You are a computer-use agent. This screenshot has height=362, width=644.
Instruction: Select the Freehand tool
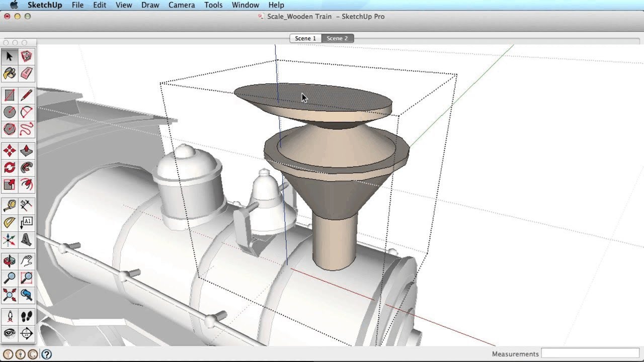point(27,129)
